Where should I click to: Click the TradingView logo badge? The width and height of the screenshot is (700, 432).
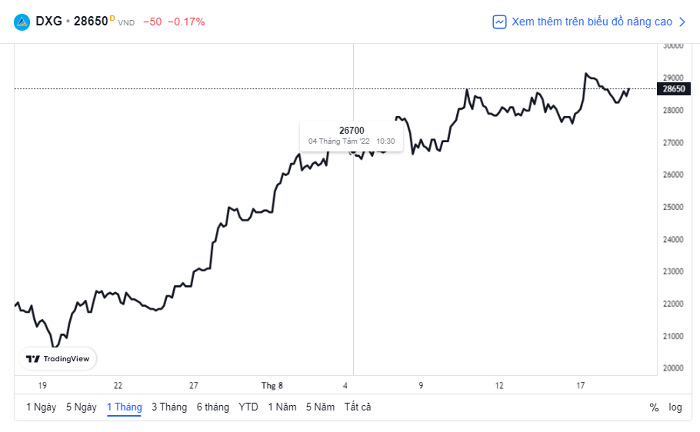pos(58,359)
